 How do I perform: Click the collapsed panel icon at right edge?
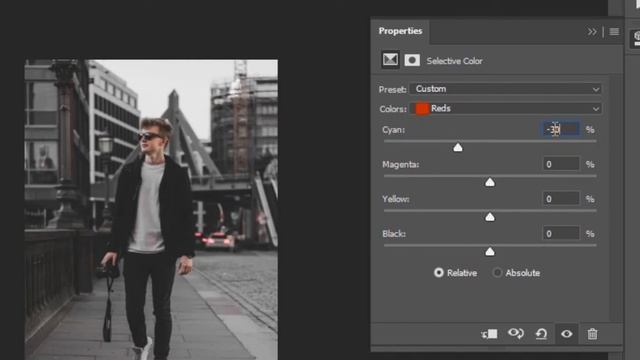635,39
